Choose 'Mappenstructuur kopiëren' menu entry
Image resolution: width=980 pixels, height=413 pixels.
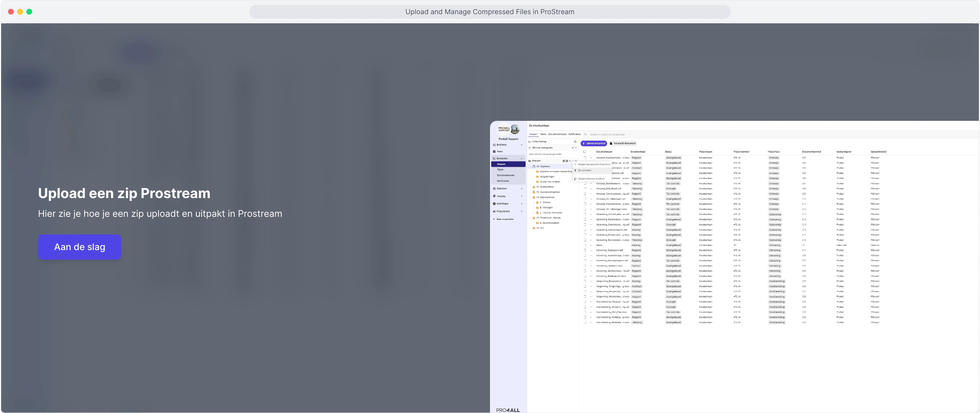(591, 179)
